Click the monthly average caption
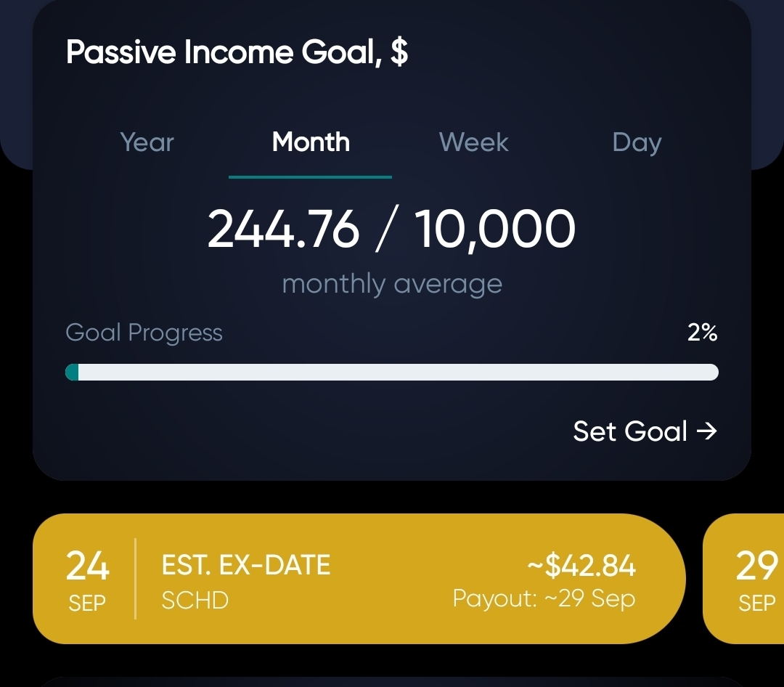Image resolution: width=784 pixels, height=687 pixels. [x=392, y=285]
